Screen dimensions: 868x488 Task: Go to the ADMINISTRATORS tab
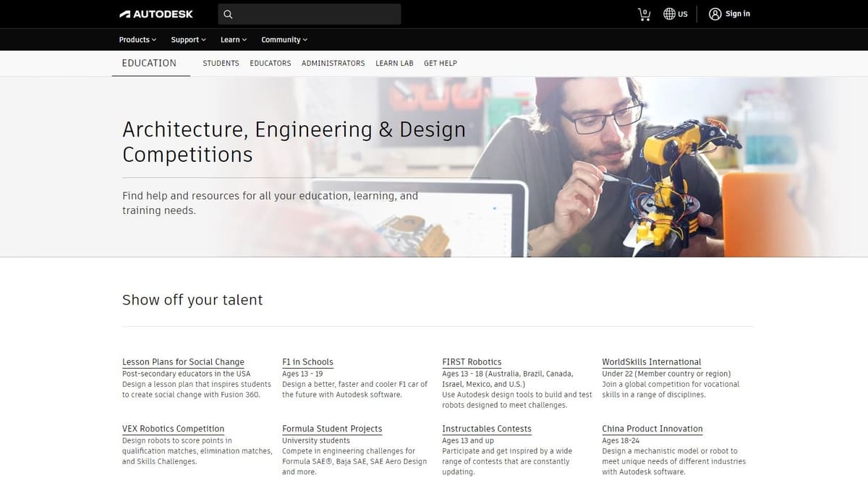pyautogui.click(x=333, y=63)
